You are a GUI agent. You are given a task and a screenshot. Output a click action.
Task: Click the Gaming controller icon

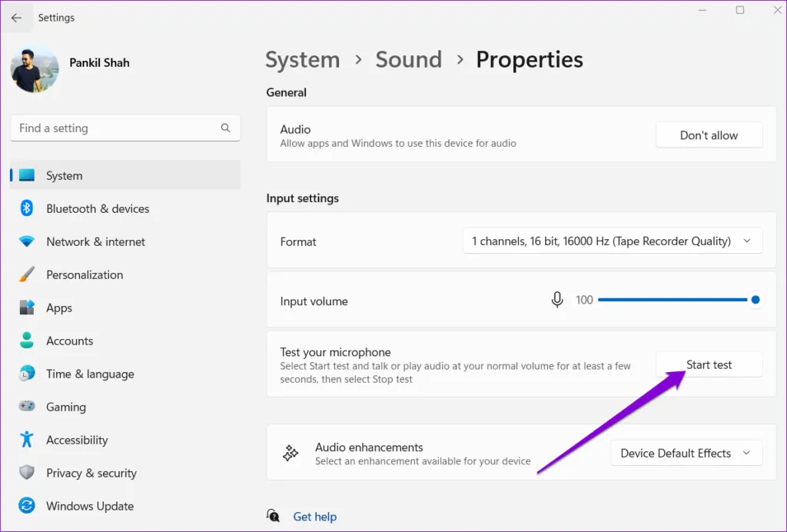click(x=27, y=407)
